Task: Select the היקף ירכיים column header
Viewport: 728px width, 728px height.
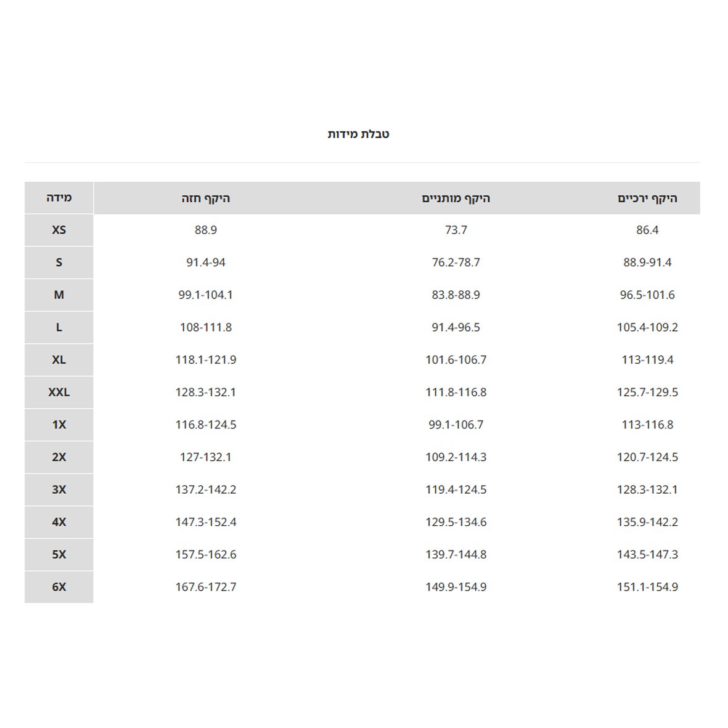Action: coord(647,198)
